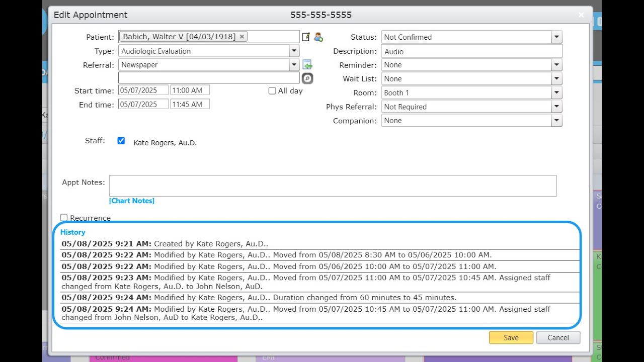The image size is (644, 362).
Task: Click the Start time 11:00 AM field
Action: click(190, 90)
